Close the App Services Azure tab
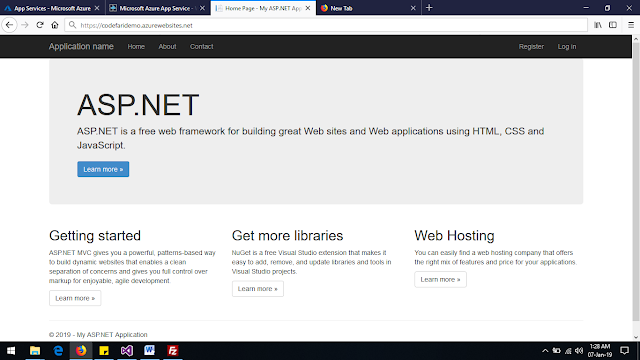 coord(97,8)
